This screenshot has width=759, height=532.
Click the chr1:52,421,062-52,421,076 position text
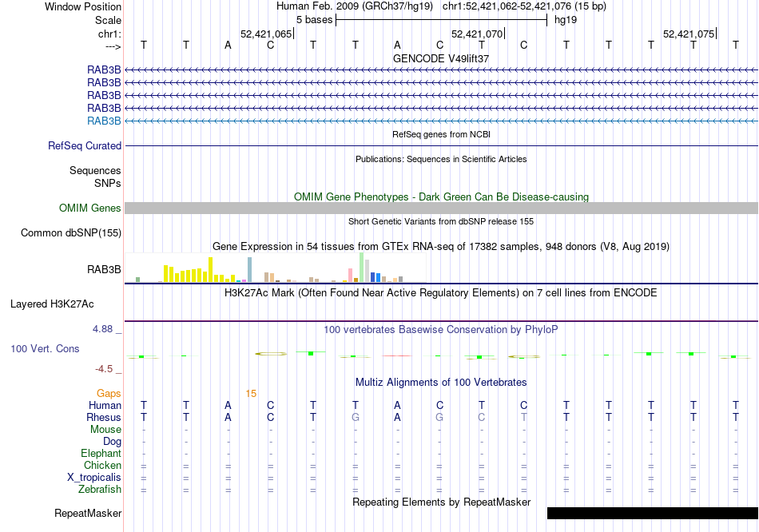524,6
